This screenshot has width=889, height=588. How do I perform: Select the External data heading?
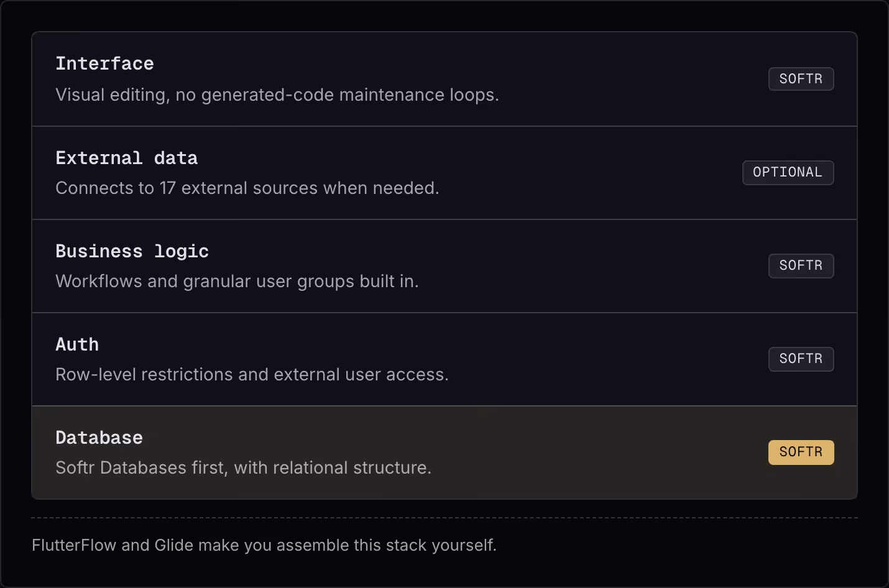(127, 158)
